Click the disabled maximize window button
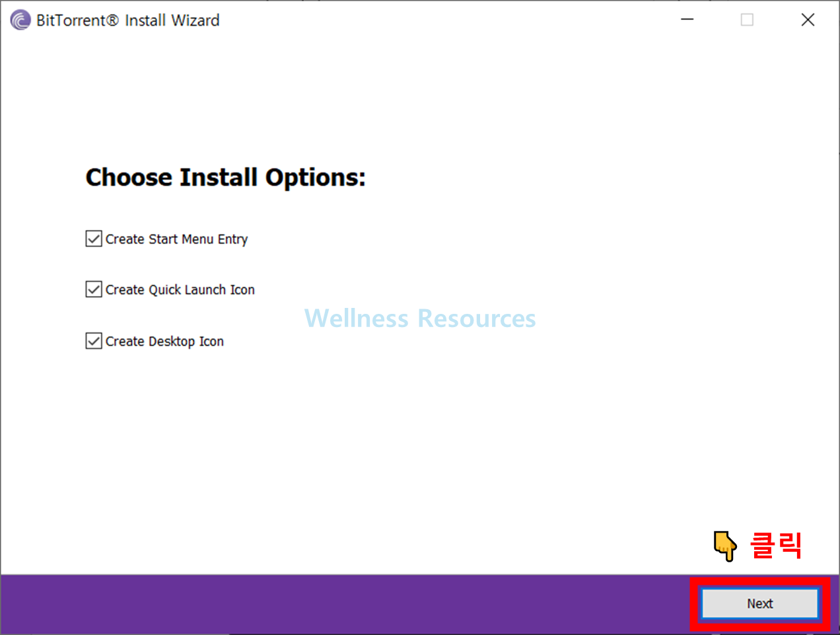Screen dimensions: 840x635 coord(747,20)
